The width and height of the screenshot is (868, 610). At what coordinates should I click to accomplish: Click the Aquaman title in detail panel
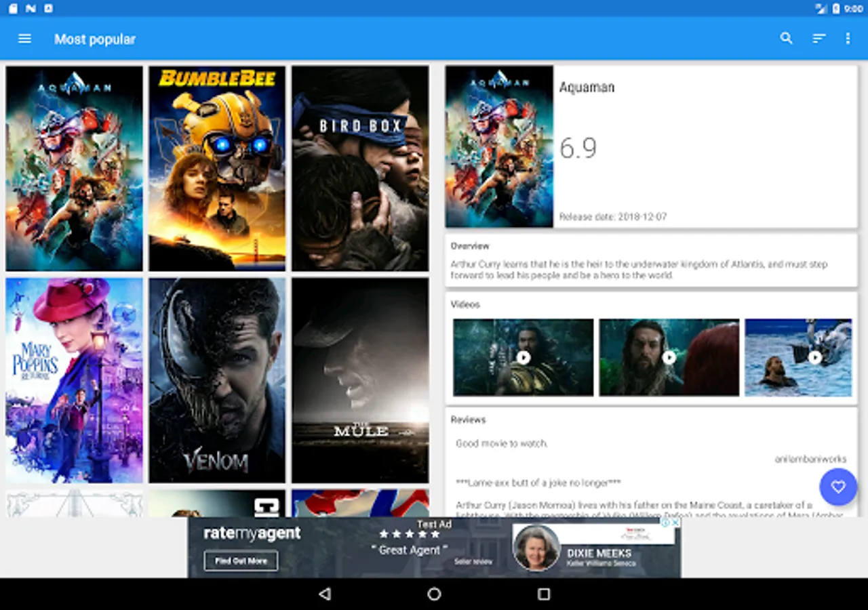tap(587, 87)
